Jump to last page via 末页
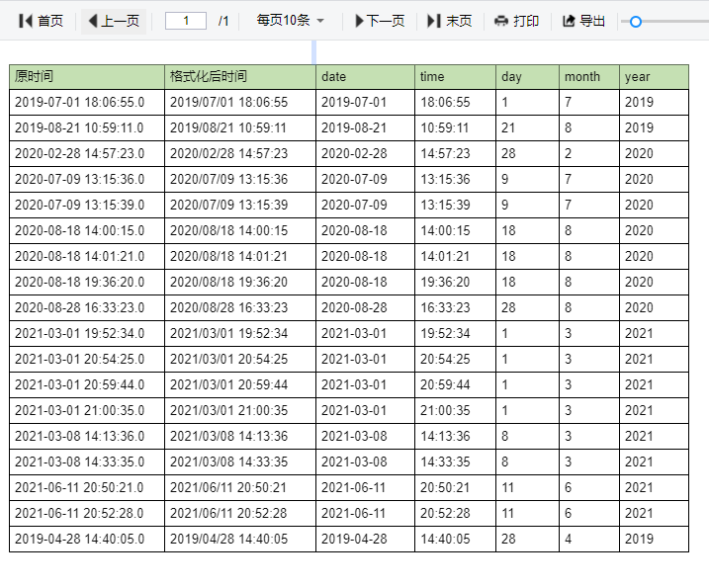 [450, 21]
